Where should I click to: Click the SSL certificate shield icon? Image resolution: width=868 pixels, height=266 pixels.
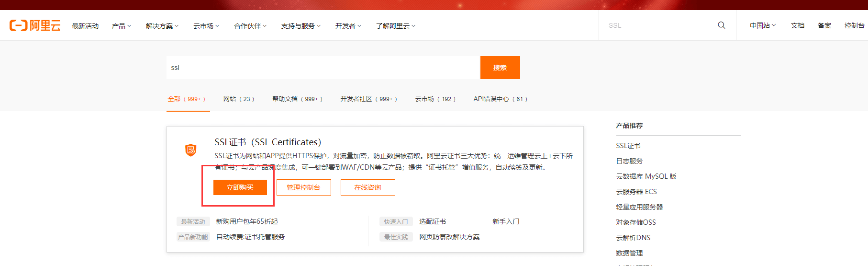tap(191, 150)
